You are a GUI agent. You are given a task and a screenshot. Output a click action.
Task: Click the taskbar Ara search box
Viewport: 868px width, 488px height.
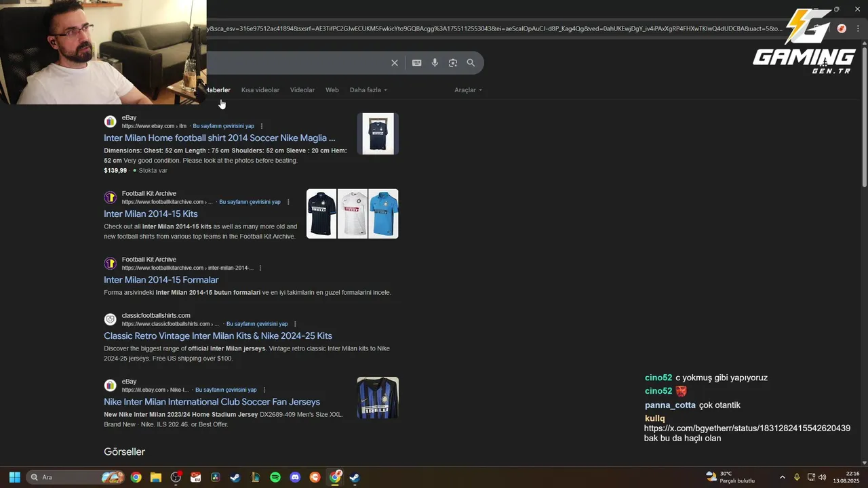pos(75,477)
